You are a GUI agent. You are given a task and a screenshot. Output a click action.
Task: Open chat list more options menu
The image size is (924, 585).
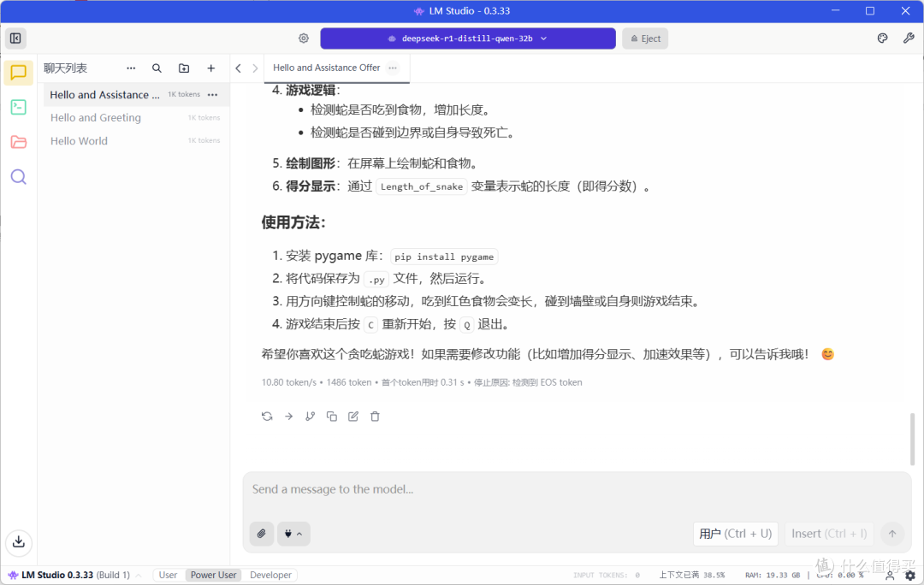tap(131, 68)
